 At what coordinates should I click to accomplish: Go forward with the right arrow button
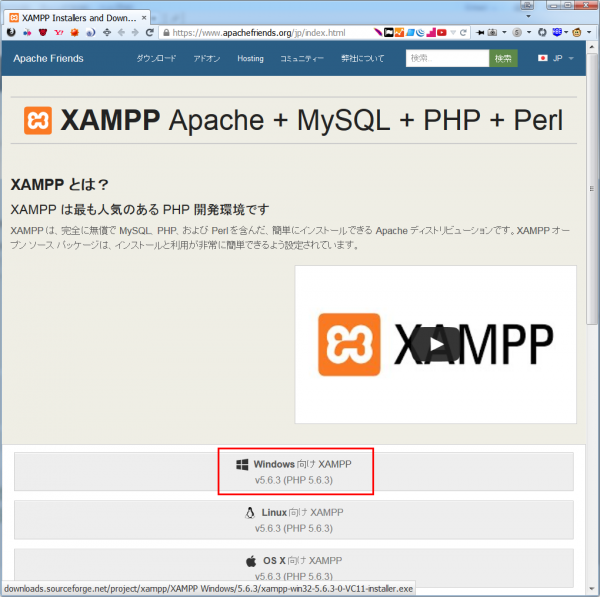[x=135, y=33]
